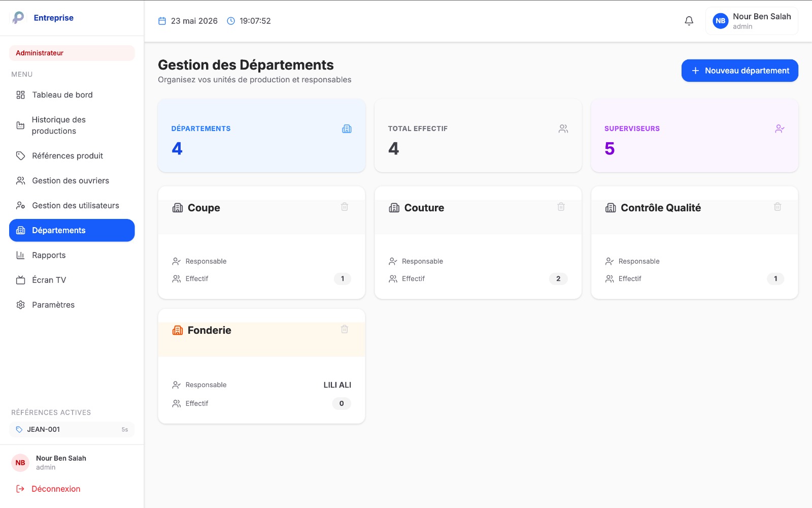Click the Couture effectif count badge 2

558,279
